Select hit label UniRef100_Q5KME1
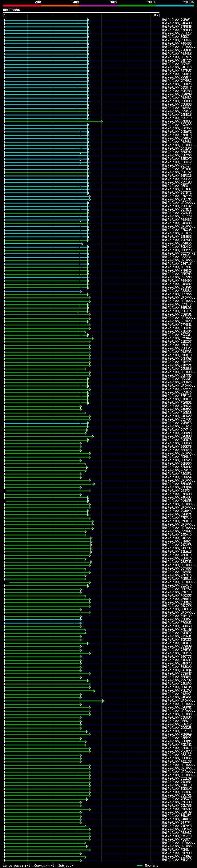 pos(177,600)
